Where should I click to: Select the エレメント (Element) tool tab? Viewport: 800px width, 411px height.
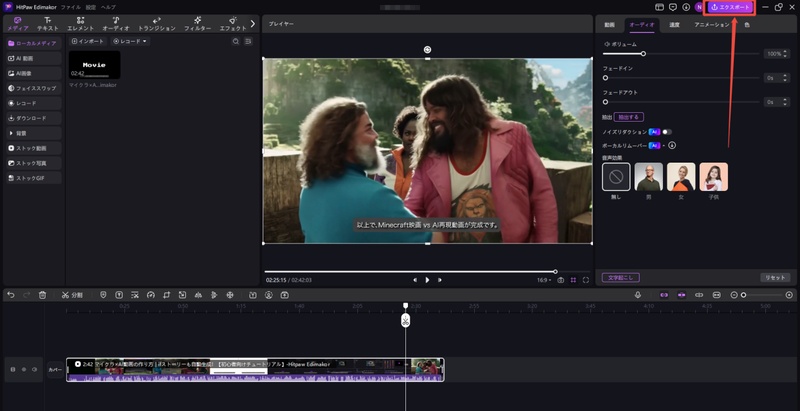click(x=80, y=24)
